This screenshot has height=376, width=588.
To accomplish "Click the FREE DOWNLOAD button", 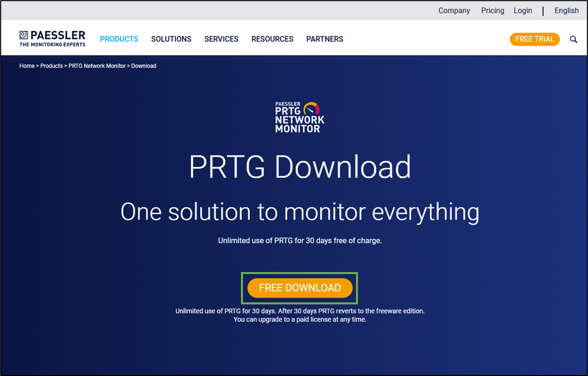I will click(x=300, y=288).
